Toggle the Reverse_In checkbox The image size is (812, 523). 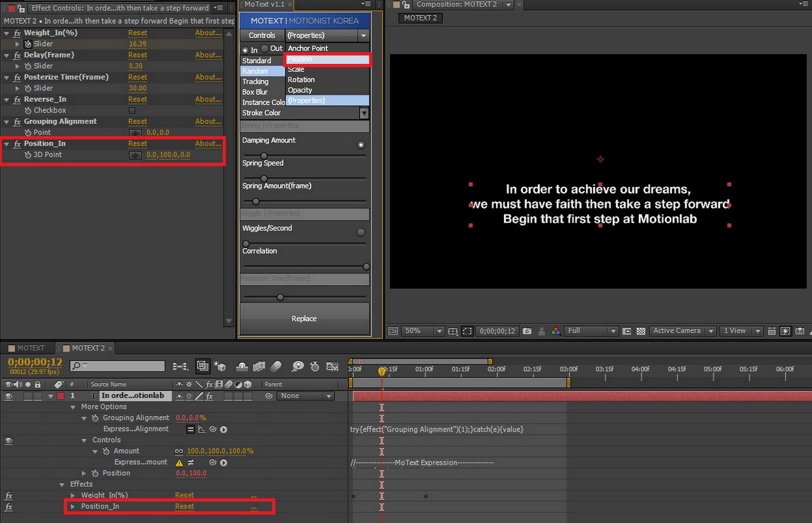click(x=132, y=110)
